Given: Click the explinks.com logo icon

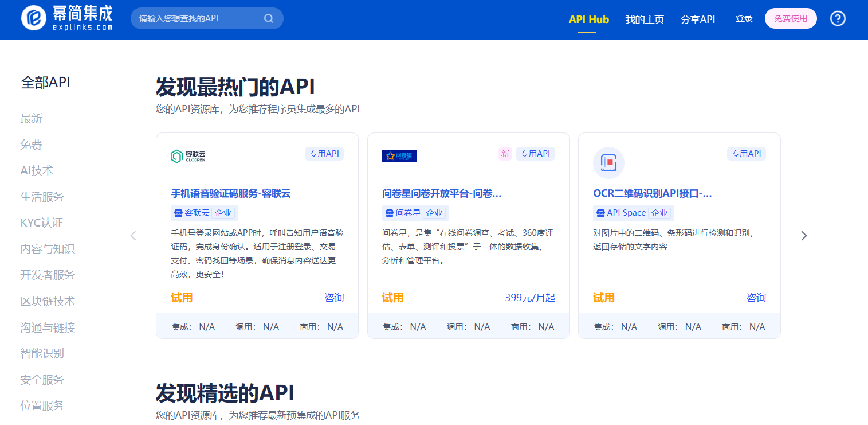Looking at the screenshot, I should click(x=33, y=18).
